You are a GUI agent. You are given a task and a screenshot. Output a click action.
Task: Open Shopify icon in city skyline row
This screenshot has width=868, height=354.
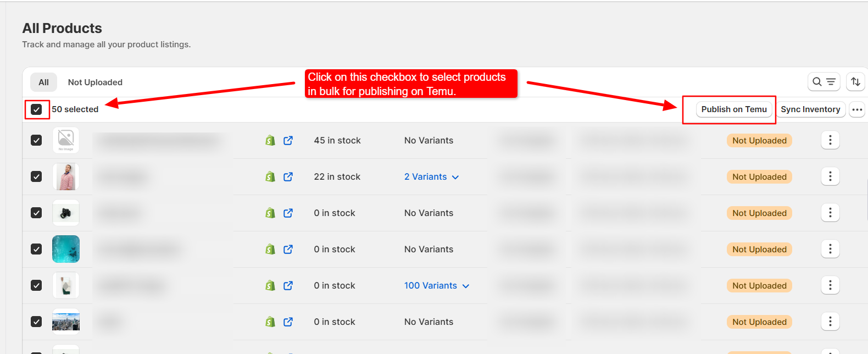(x=270, y=322)
